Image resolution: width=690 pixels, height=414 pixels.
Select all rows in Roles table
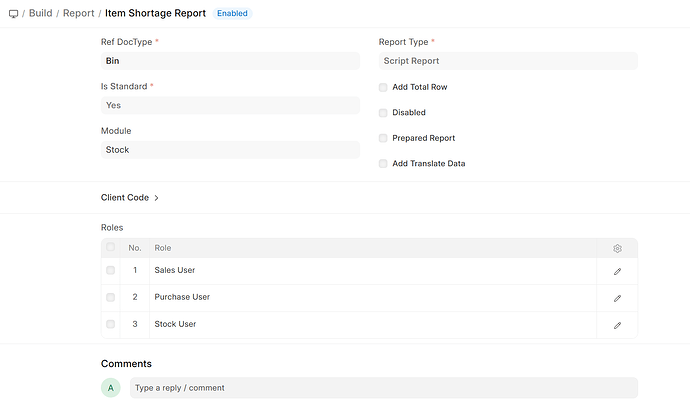pos(111,248)
